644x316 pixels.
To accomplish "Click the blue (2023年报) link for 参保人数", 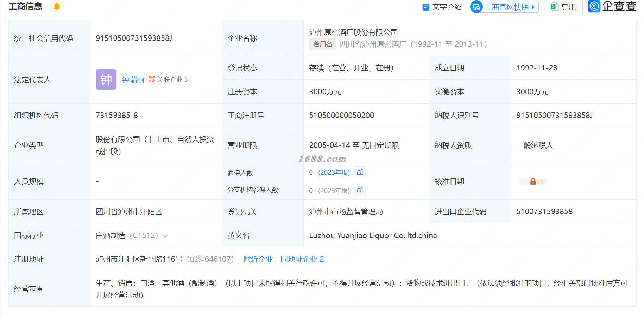I will (x=334, y=172).
